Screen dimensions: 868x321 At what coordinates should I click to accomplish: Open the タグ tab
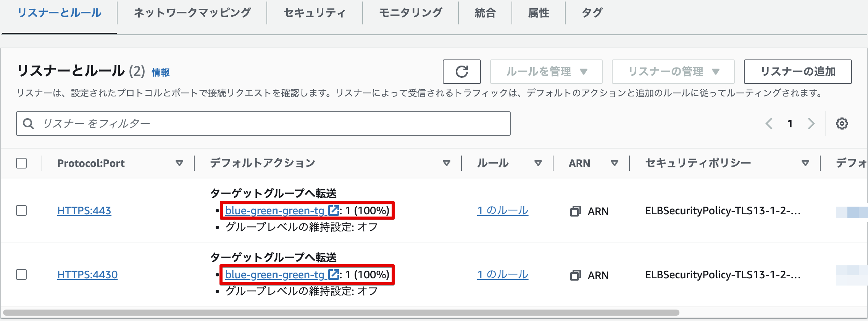592,13
